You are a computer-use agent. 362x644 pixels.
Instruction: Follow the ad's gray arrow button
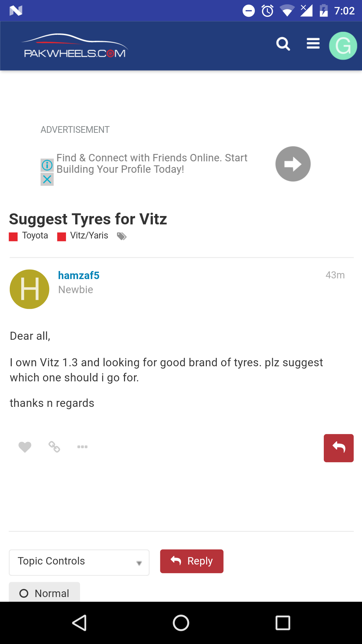click(x=293, y=164)
